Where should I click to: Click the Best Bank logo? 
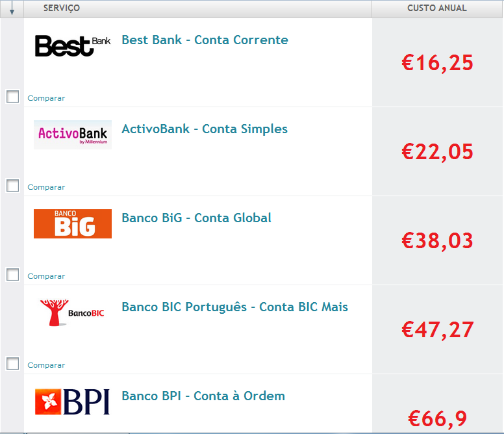[72, 45]
